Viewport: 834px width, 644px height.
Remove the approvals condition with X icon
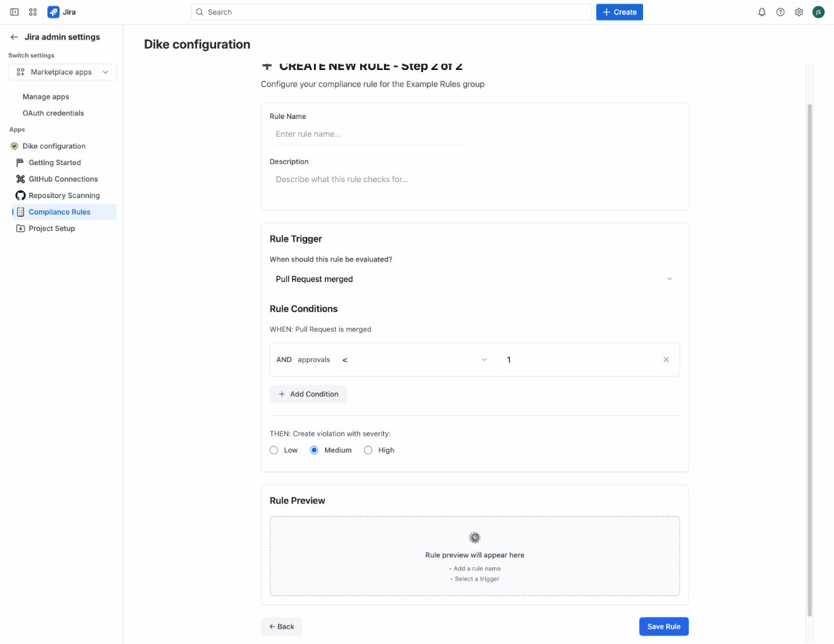(x=666, y=360)
